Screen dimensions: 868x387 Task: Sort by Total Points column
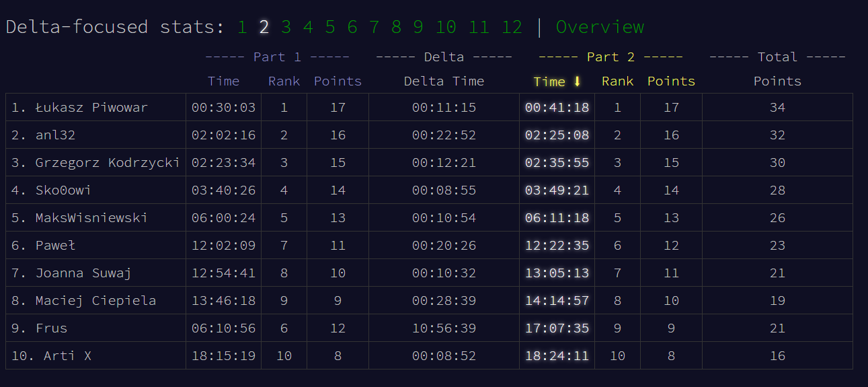(777, 81)
